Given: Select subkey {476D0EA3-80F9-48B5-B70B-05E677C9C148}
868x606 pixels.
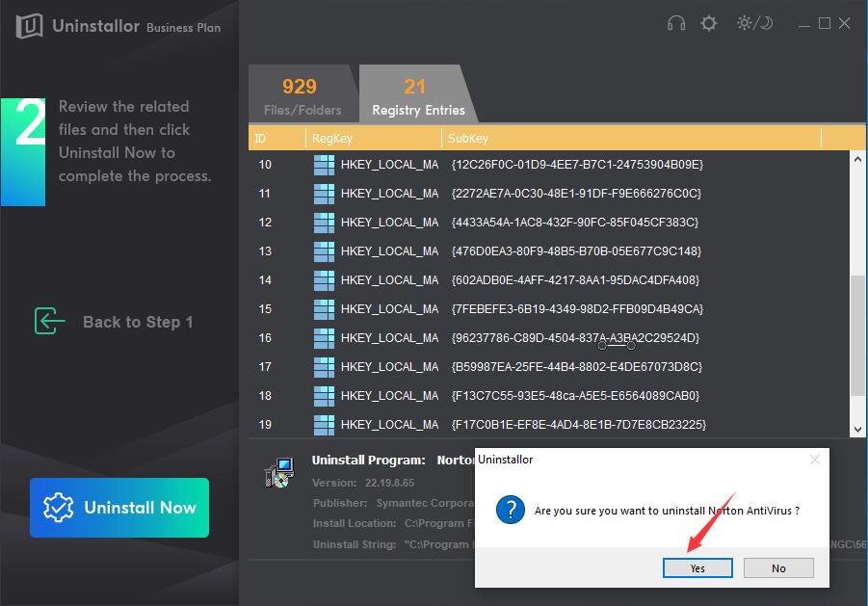Looking at the screenshot, I should (x=576, y=250).
